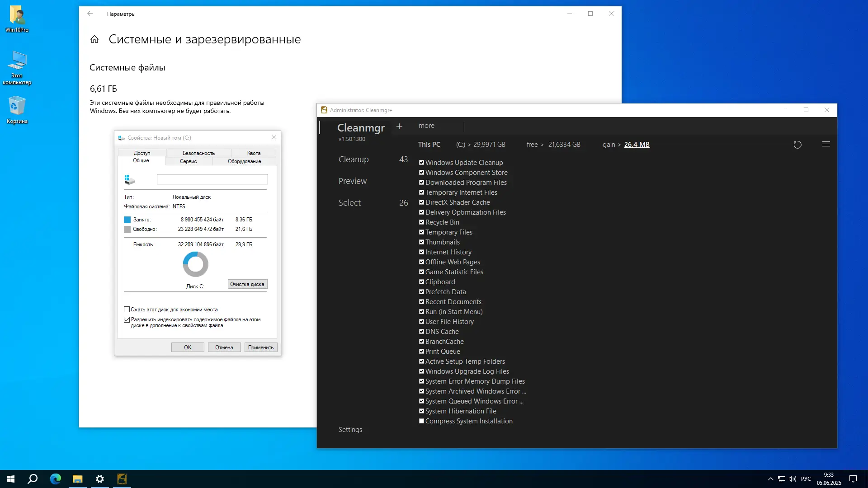Enable Compress System Installation checkbox

(421, 421)
